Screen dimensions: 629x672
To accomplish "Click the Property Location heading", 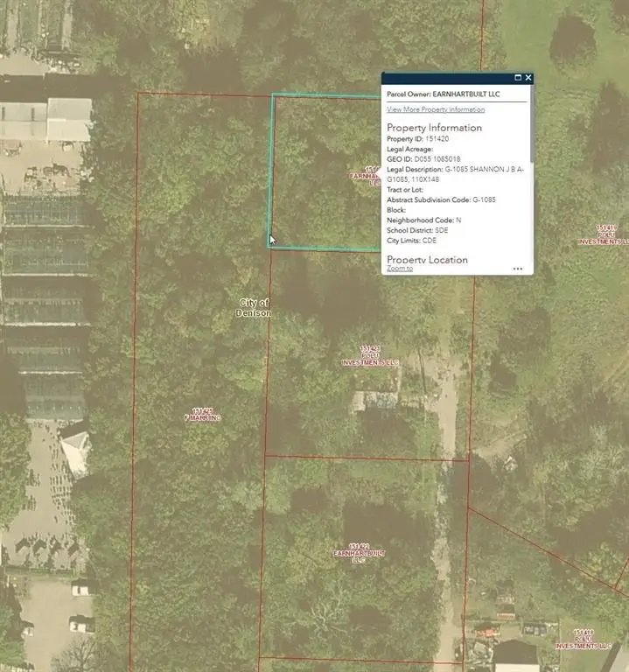I will tap(427, 260).
